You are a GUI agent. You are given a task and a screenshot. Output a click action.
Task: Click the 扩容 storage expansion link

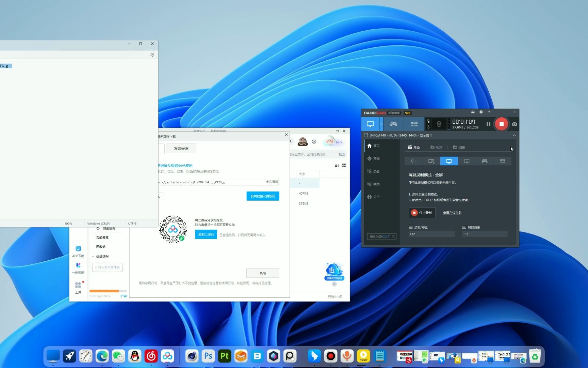click(123, 296)
